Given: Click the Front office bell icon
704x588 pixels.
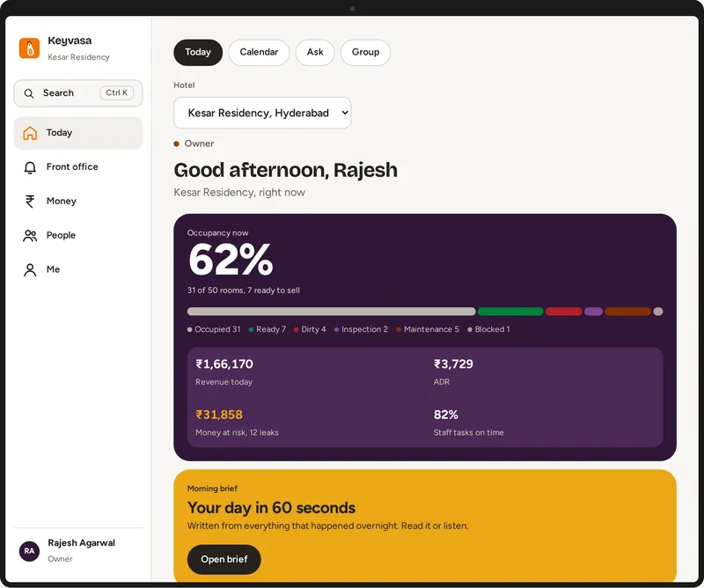Looking at the screenshot, I should [x=30, y=167].
